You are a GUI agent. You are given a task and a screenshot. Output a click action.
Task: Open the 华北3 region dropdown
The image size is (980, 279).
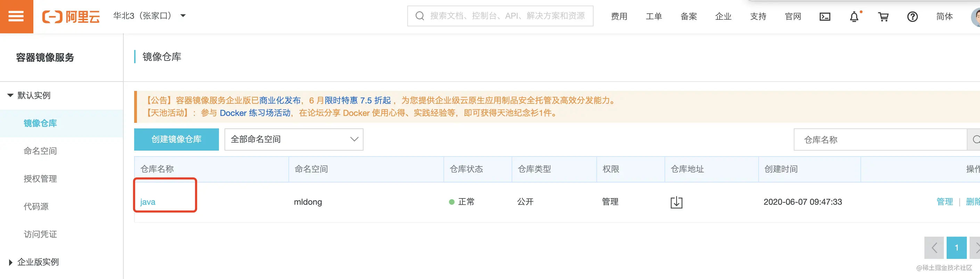(x=149, y=16)
